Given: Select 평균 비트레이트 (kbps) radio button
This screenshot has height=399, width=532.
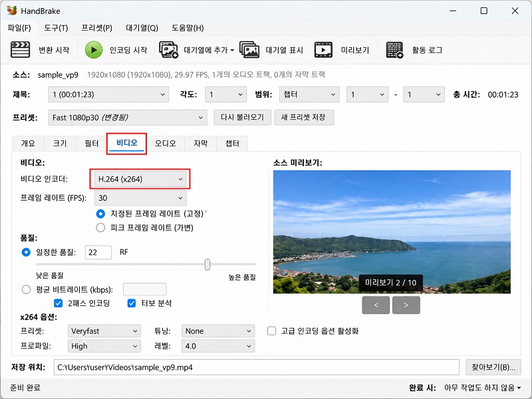Looking at the screenshot, I should pos(26,289).
